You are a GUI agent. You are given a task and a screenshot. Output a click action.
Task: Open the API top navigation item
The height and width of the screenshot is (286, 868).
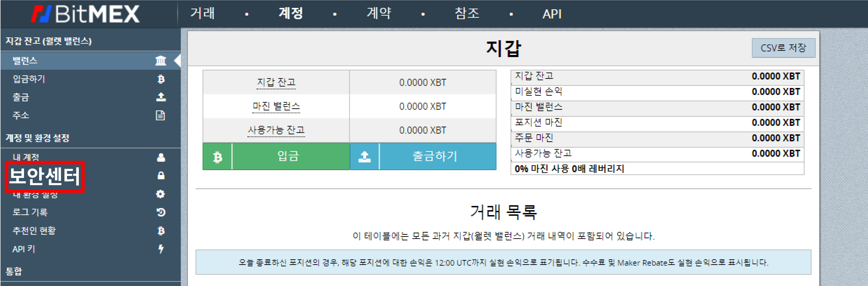(x=552, y=14)
